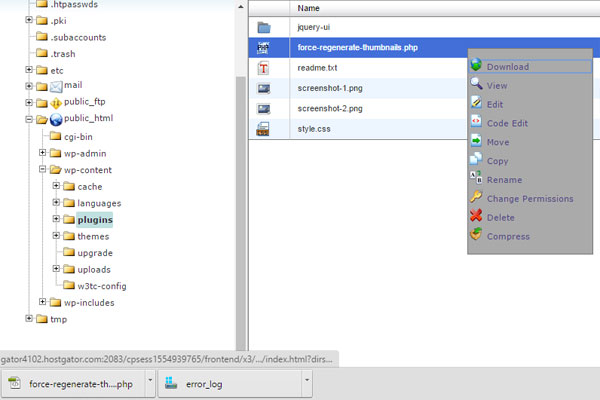Expand the languages folder node
The width and height of the screenshot is (600, 400).
(x=56, y=202)
